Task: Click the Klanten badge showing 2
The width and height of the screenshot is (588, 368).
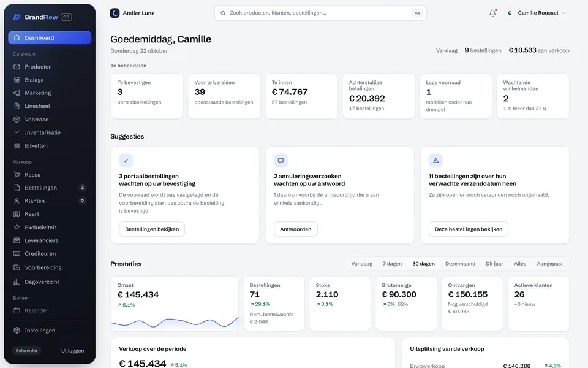Action: click(82, 201)
